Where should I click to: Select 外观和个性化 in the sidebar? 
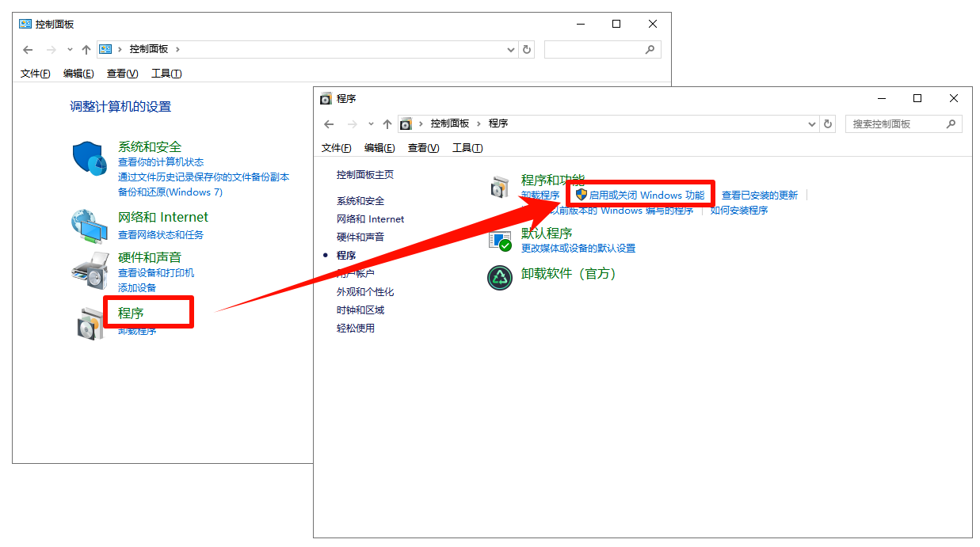[364, 292]
